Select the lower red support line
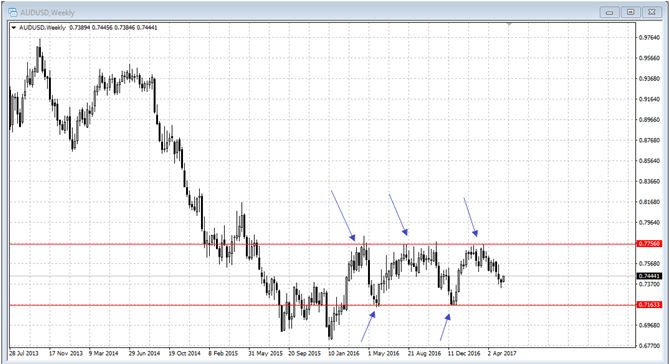 tap(323, 305)
